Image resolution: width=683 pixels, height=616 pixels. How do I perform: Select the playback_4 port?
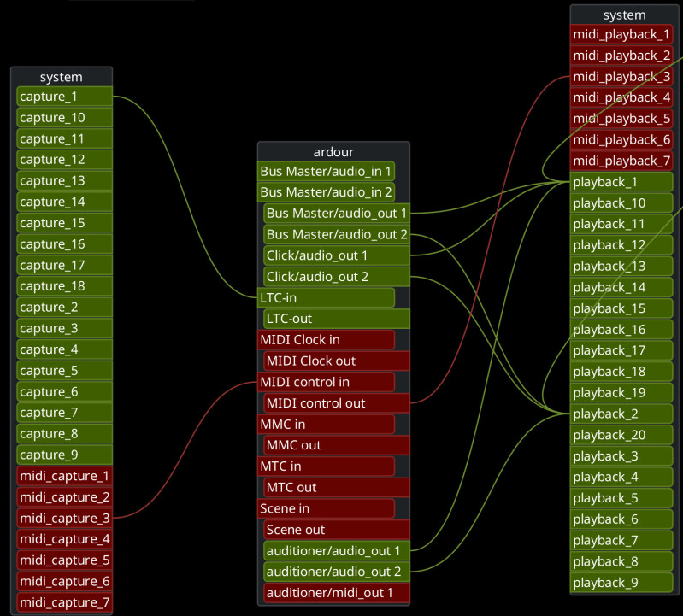click(621, 477)
